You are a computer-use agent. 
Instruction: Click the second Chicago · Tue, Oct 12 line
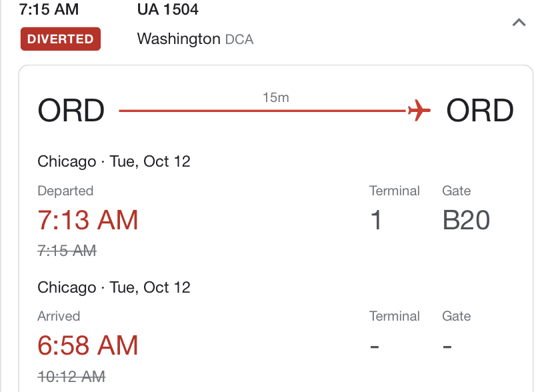click(114, 287)
